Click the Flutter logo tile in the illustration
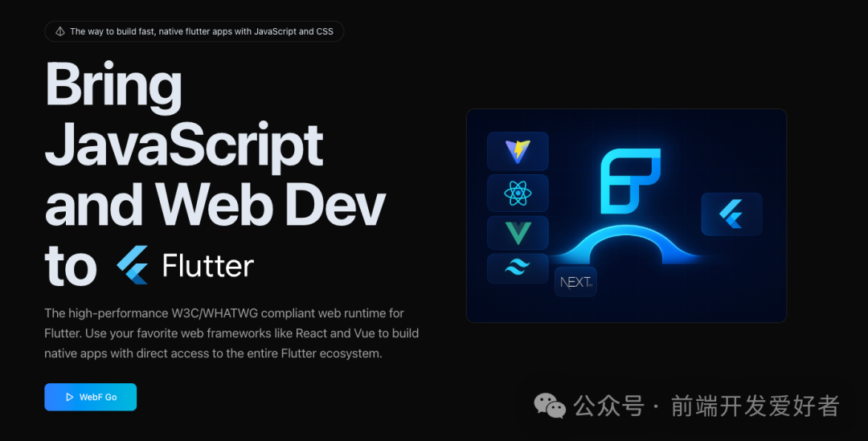Image resolution: width=868 pixels, height=441 pixels. [x=732, y=214]
